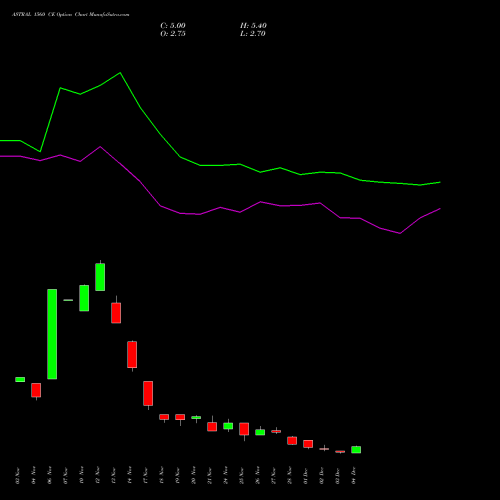The width and height of the screenshot is (500, 500).
Task: Click the tall green candle for 06 Nov
Action: pyautogui.click(x=52, y=334)
